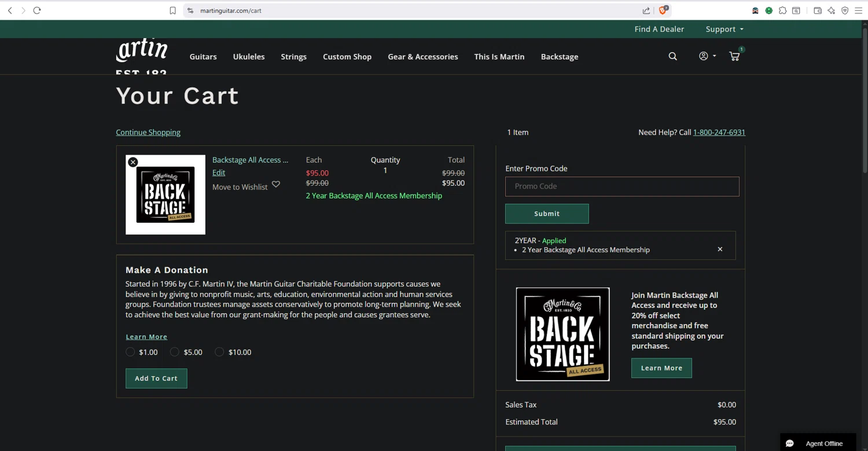Open the Agent Offline chat widget
Screen dimensions: 868x451
[818, 443]
